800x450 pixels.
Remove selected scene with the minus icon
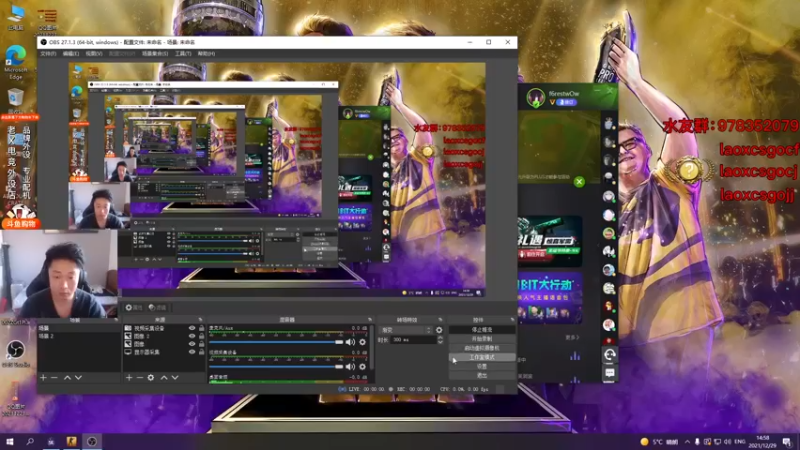coord(55,378)
